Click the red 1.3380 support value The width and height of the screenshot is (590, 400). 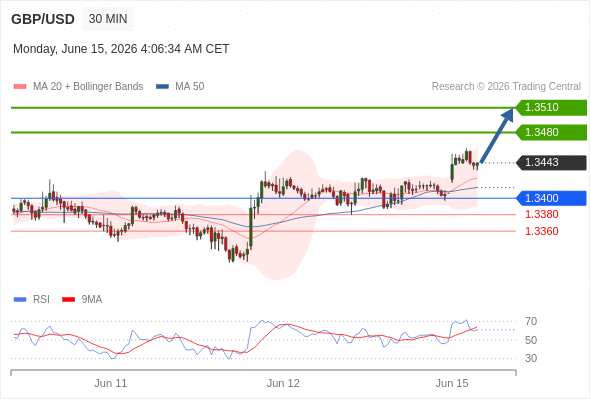click(x=541, y=214)
